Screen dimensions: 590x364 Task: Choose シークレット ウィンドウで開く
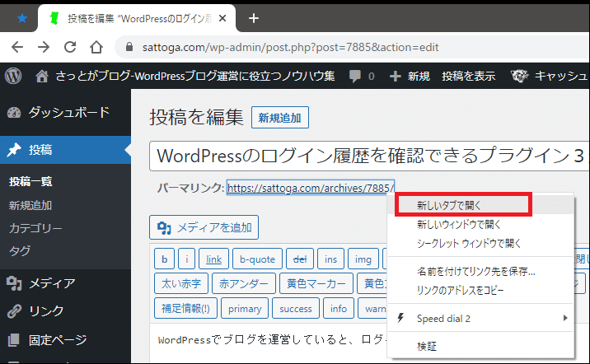(481, 243)
